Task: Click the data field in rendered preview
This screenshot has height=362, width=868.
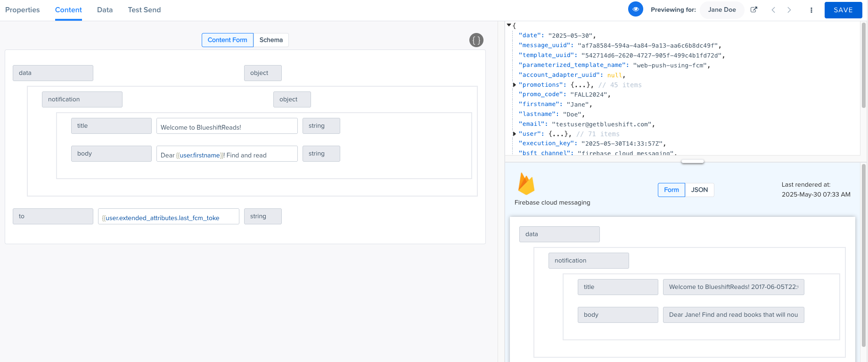Action: coord(559,234)
